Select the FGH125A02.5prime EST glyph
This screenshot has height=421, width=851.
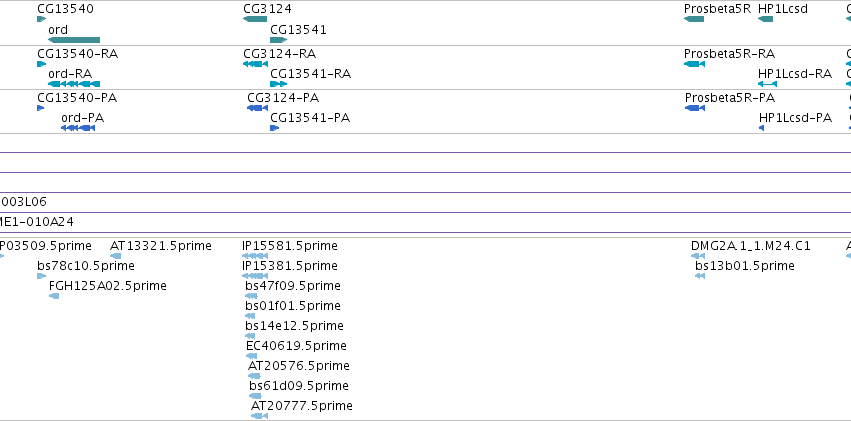click(x=54, y=296)
